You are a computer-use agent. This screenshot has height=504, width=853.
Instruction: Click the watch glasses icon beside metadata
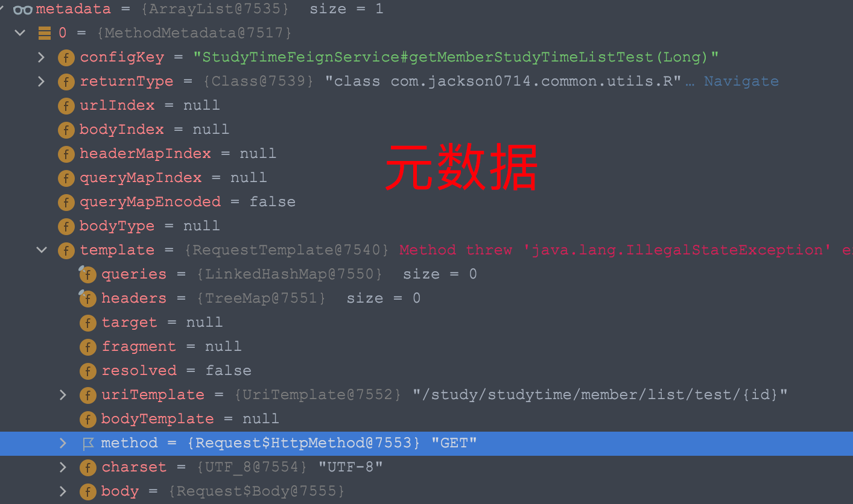[x=23, y=10]
